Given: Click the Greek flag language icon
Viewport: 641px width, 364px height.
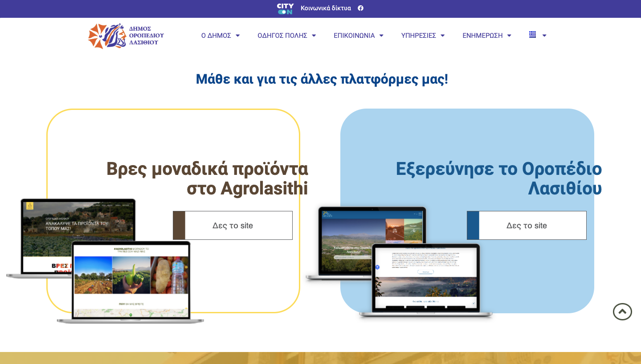Looking at the screenshot, I should 532,35.
